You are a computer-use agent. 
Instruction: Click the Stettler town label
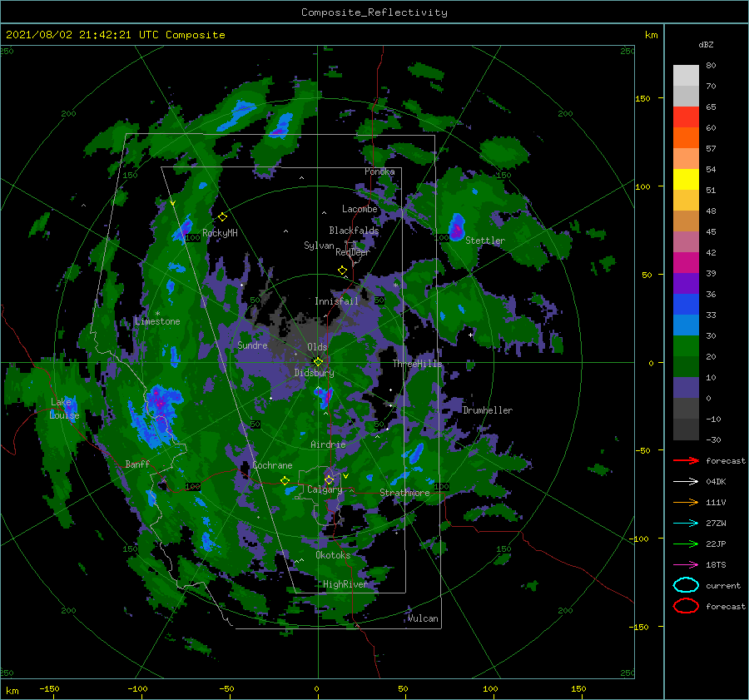(x=485, y=241)
